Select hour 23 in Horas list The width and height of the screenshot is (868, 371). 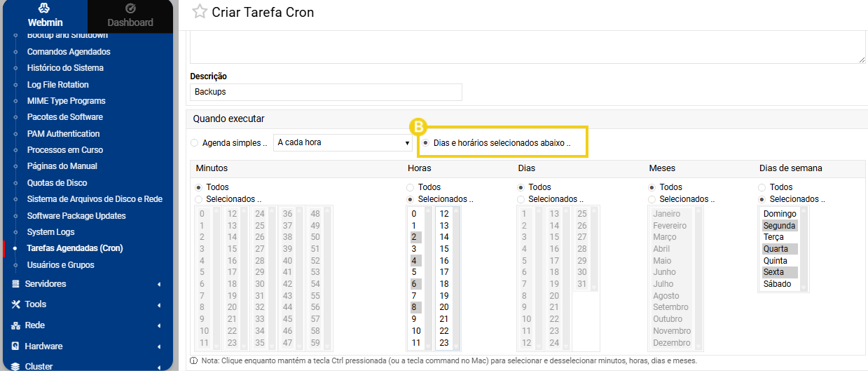(444, 343)
